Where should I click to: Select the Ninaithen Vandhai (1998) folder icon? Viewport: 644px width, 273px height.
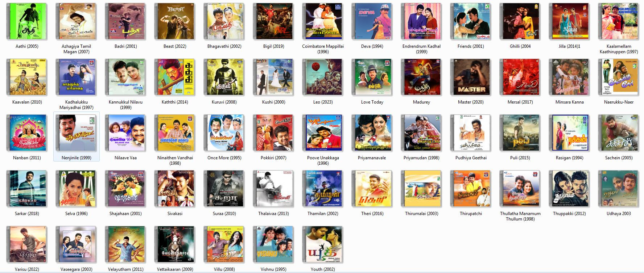click(175, 133)
